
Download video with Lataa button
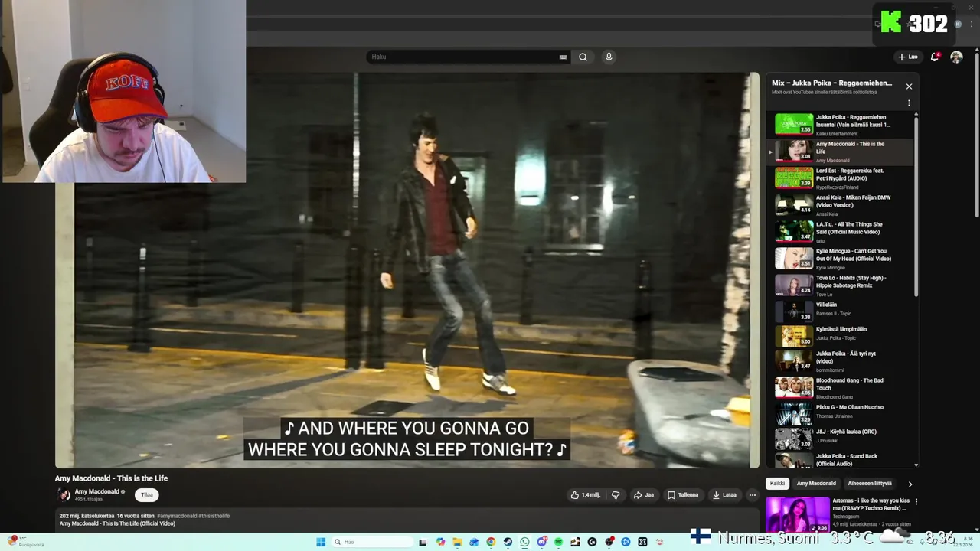pos(724,495)
